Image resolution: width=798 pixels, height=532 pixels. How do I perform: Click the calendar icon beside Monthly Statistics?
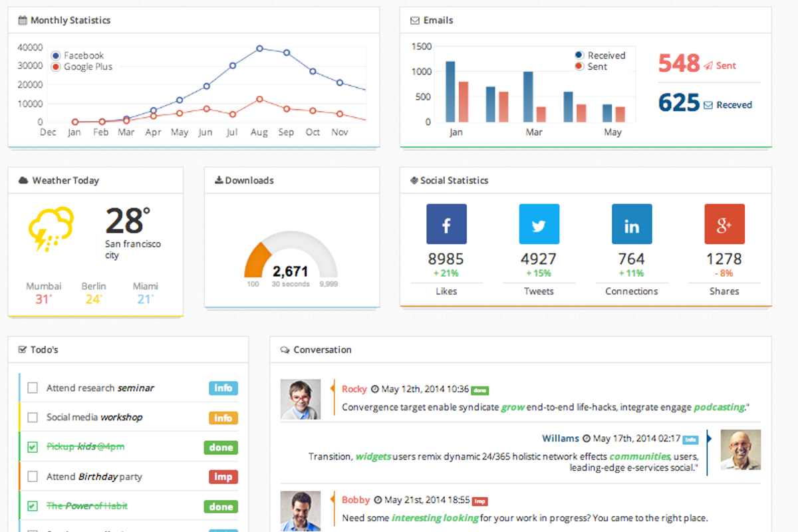(x=23, y=21)
